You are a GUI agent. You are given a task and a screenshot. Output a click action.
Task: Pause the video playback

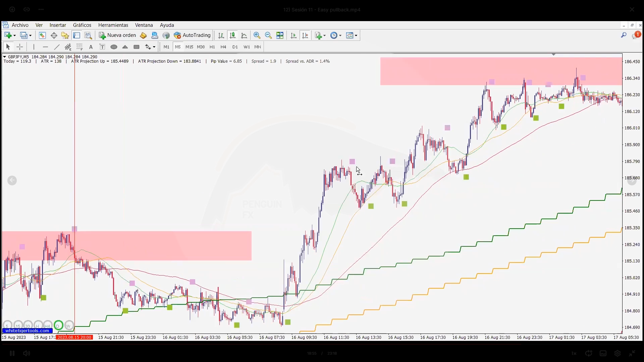coord(12,353)
